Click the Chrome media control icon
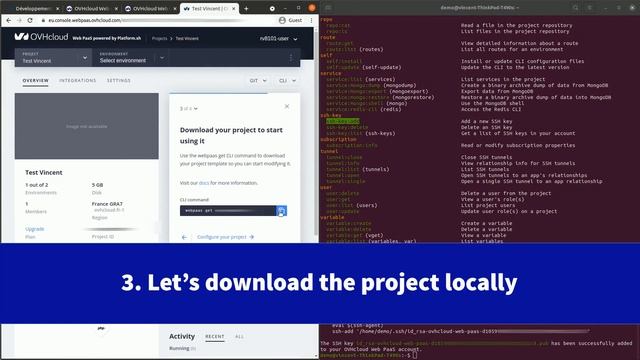 pos(272,8)
